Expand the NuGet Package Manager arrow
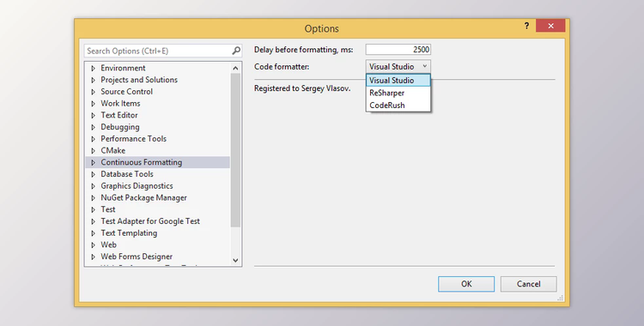Viewport: 644px width, 326px height. (94, 198)
